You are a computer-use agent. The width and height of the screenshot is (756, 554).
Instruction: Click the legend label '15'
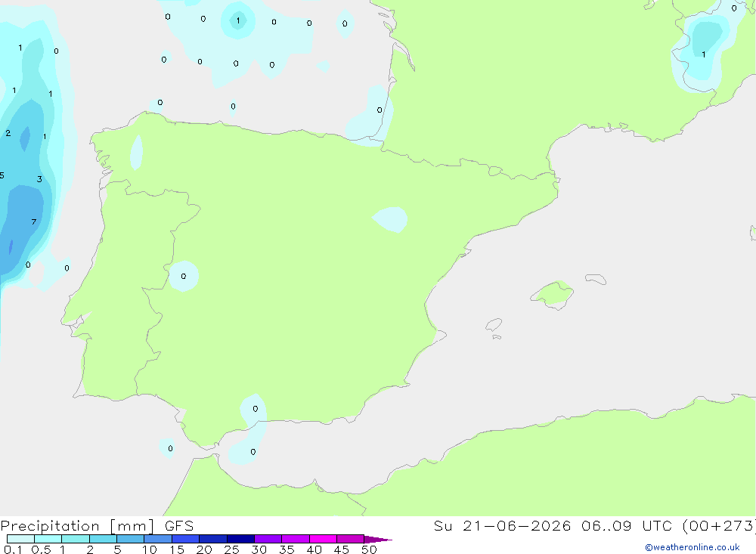pyautogui.click(x=177, y=549)
